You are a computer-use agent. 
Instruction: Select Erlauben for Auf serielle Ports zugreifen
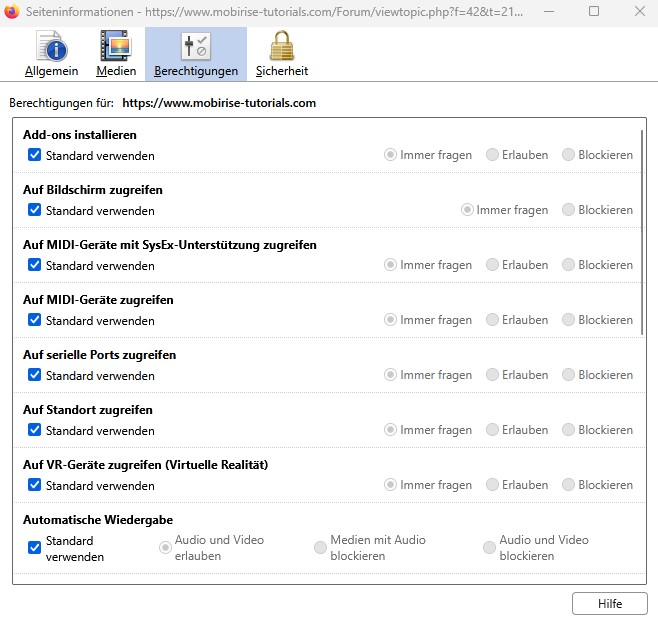point(492,375)
